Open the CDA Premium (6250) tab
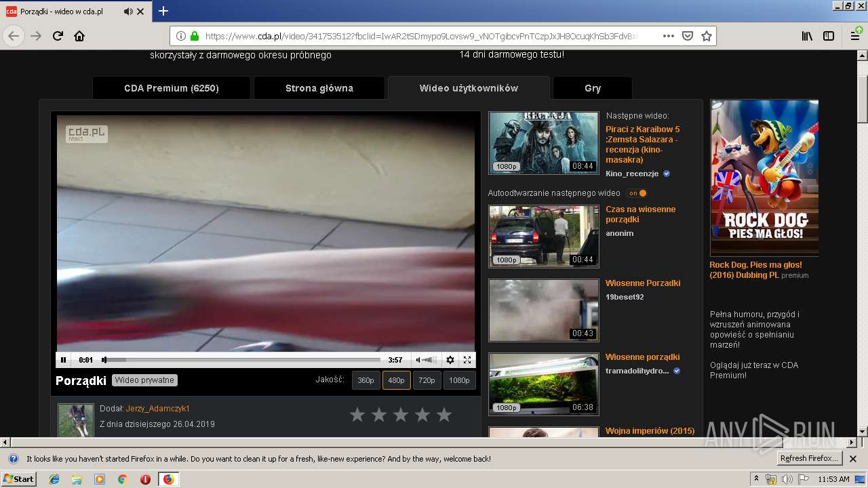868x488 pixels. [172, 88]
